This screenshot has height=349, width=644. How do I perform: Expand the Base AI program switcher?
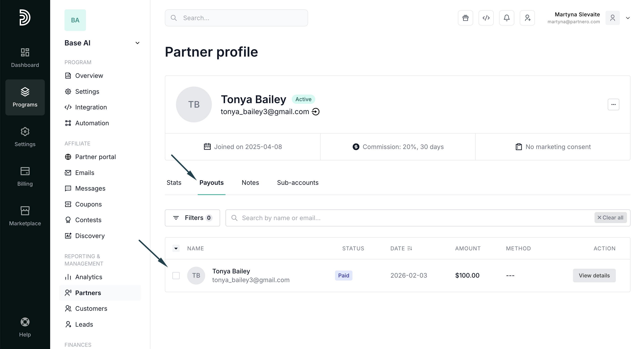[x=137, y=43]
